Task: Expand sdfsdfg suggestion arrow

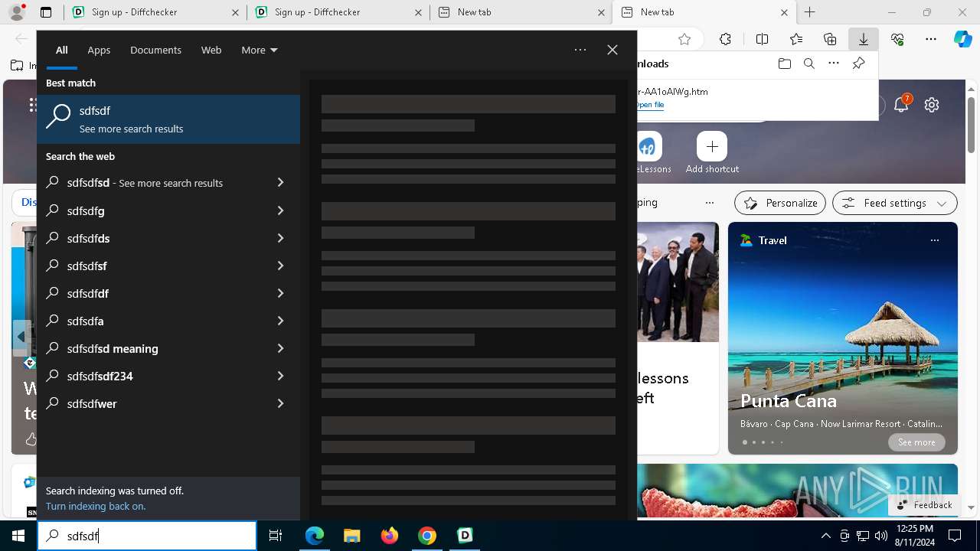Action: pos(280,210)
